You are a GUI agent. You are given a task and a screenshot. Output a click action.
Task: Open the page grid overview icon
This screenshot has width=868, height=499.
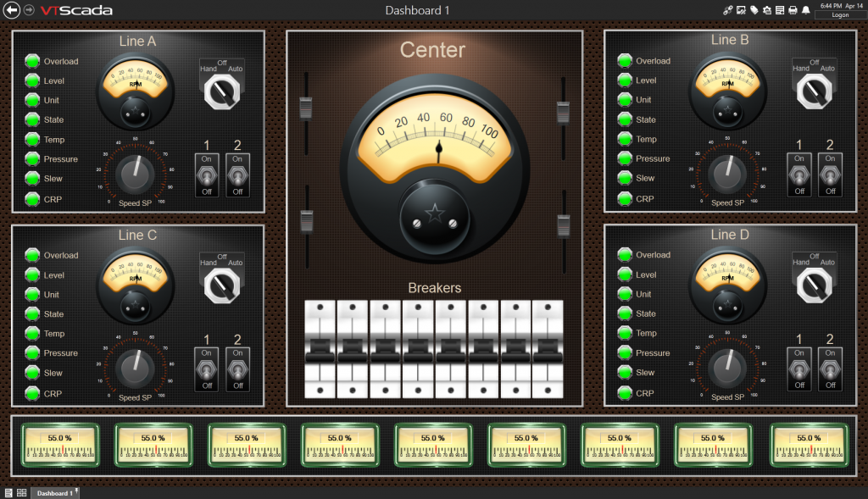pyautogui.click(x=22, y=492)
